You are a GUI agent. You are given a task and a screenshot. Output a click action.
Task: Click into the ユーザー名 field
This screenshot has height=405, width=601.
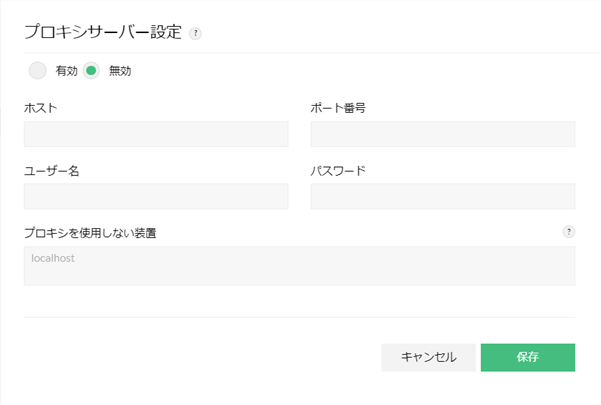[x=156, y=196]
